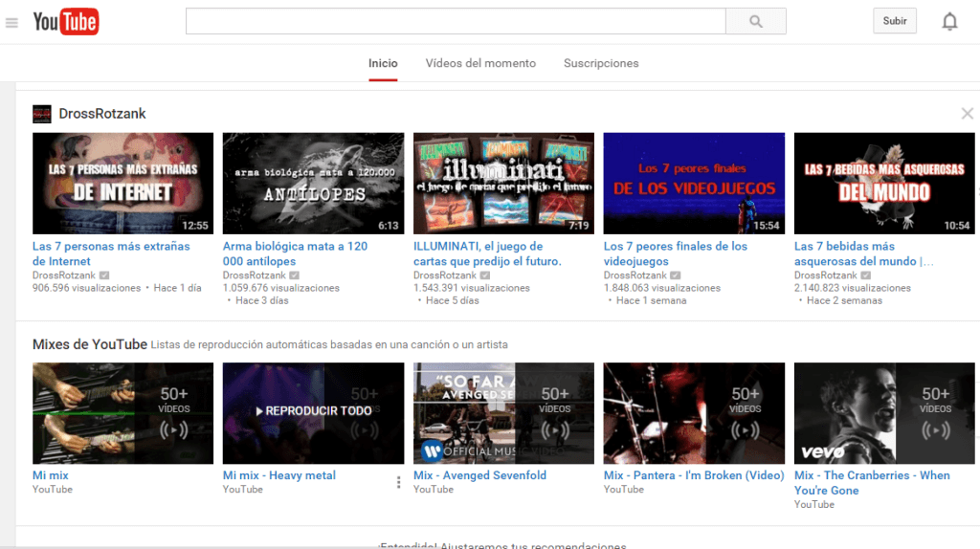The height and width of the screenshot is (549, 980).
Task: Open options for Mi mix - Heavy metal
Action: tap(398, 482)
